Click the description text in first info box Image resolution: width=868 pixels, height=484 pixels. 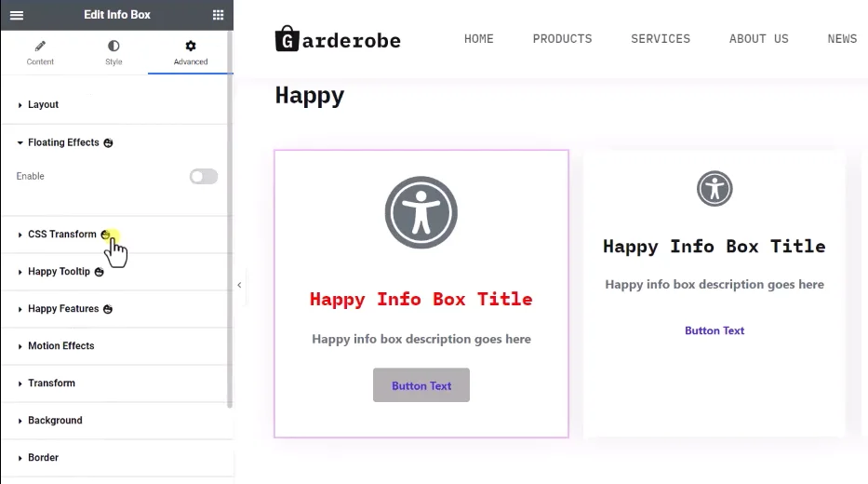pos(421,339)
